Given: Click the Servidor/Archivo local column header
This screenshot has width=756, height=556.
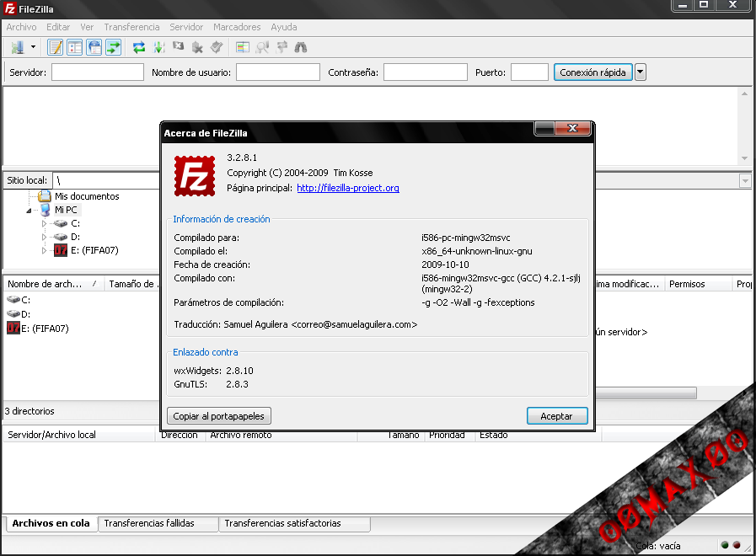Looking at the screenshot, I should tap(79, 435).
